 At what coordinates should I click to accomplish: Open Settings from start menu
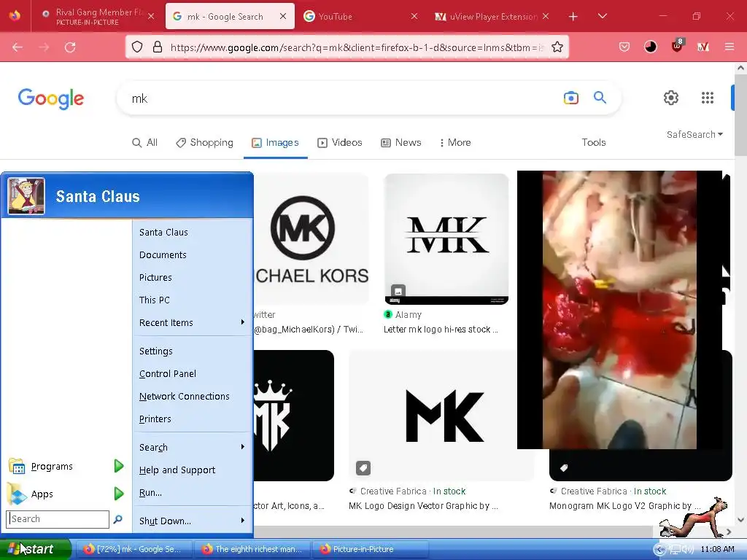pyautogui.click(x=192, y=351)
